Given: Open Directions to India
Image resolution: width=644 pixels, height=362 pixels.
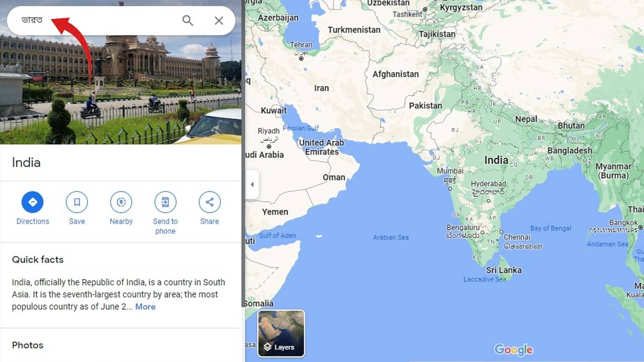Looking at the screenshot, I should tap(33, 202).
